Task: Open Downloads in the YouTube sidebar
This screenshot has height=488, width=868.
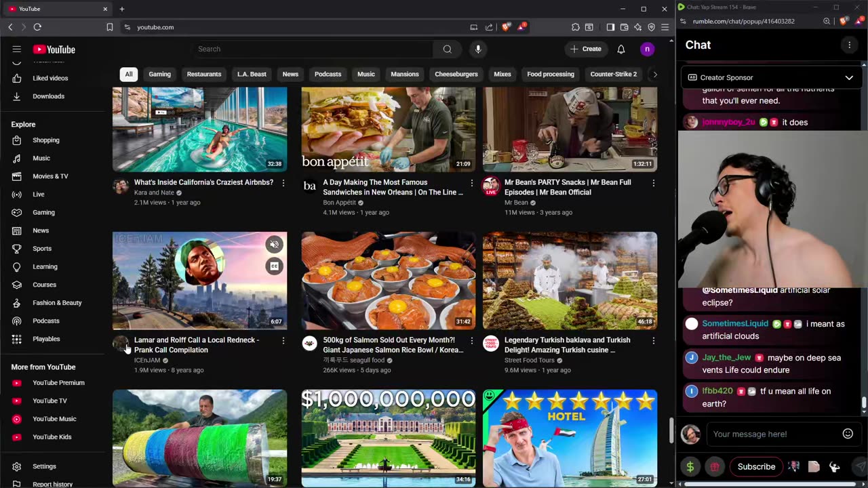Action: click(x=48, y=96)
